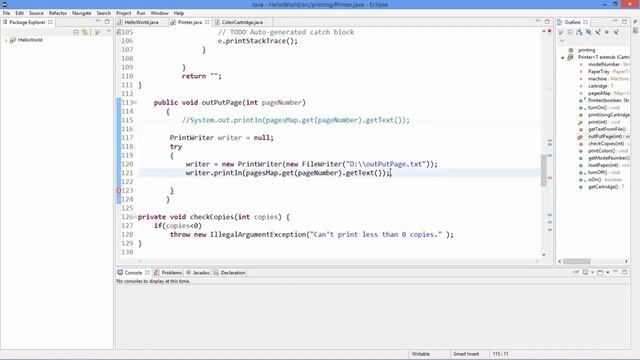This screenshot has height=360, width=640.
Task: Open the Refactor menu
Action: coord(58,13)
